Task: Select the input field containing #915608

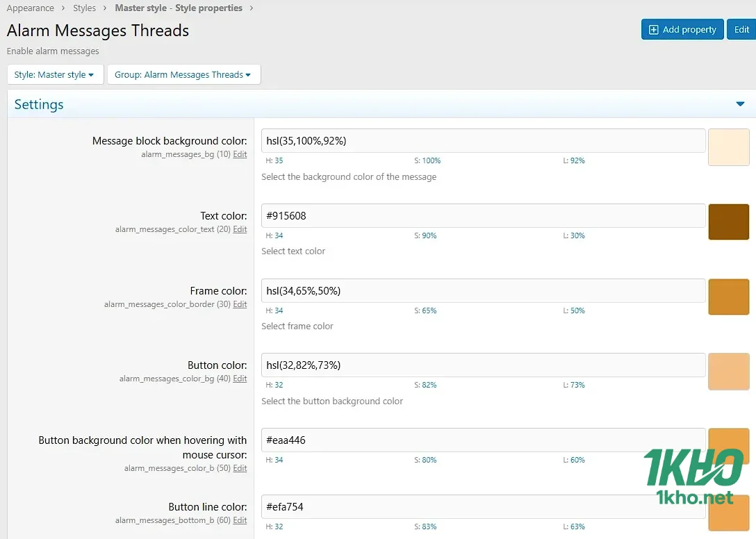Action: click(482, 215)
